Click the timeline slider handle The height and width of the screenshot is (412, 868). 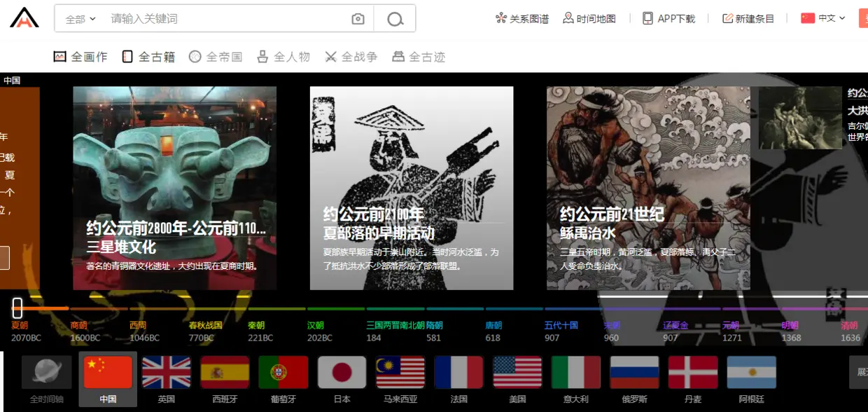tap(17, 308)
